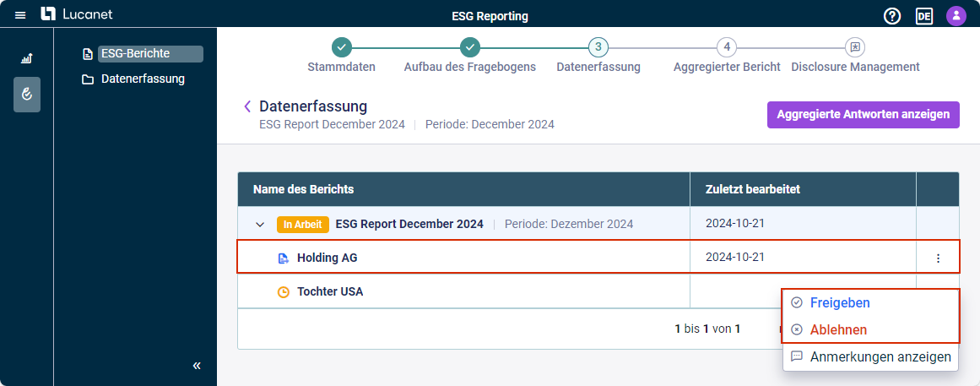
Task: Go to Stammdaten step
Action: (x=341, y=56)
